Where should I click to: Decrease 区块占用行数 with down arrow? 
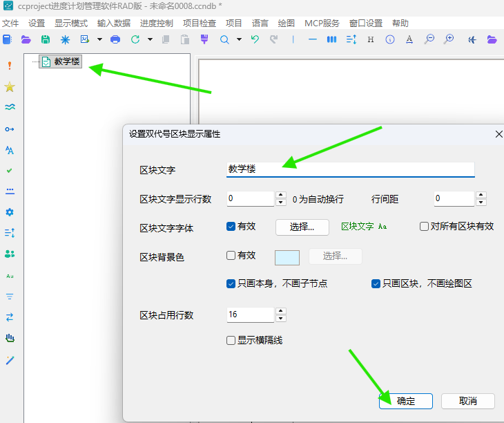coord(281,318)
